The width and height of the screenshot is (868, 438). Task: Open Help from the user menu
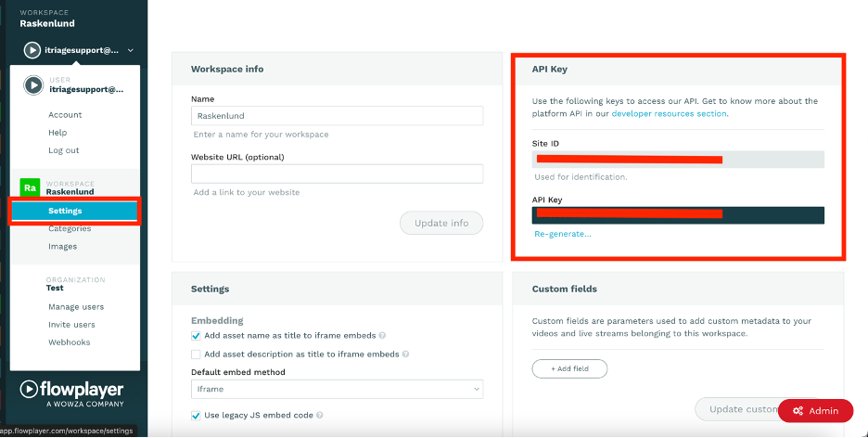click(x=57, y=133)
